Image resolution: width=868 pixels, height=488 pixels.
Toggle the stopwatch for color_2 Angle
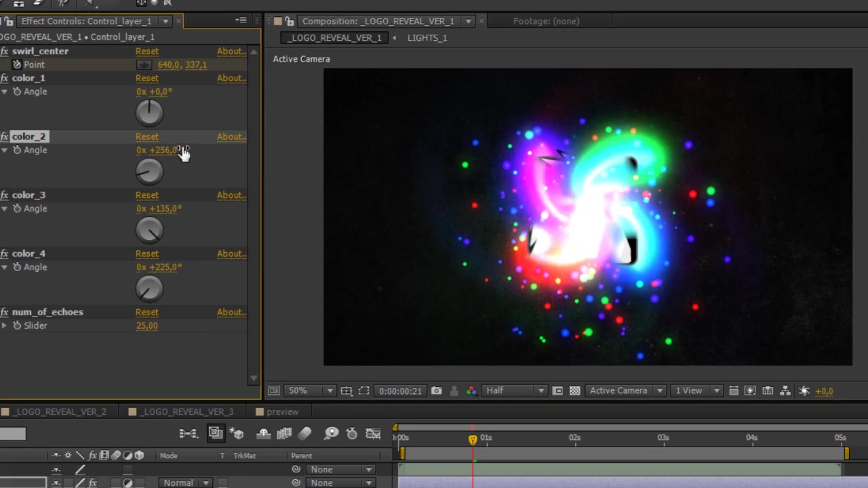(17, 150)
